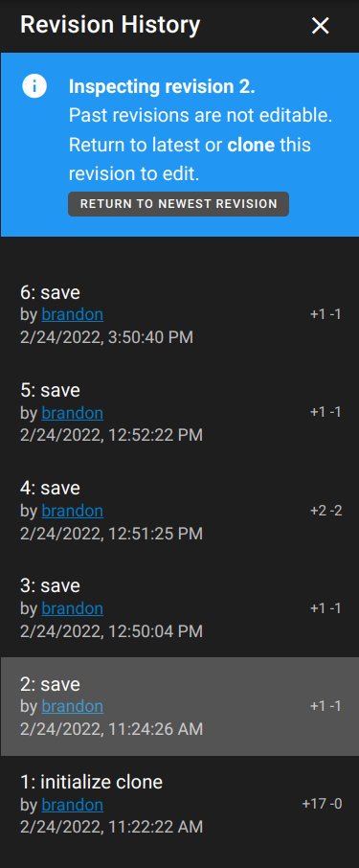This screenshot has width=359, height=868.
Task: Click the +17 -0 change count
Action: 322,804
